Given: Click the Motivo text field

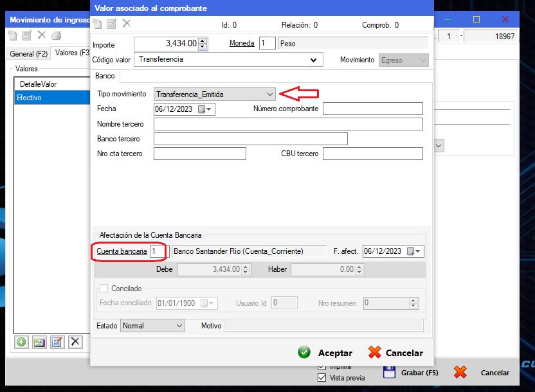Looking at the screenshot, I should coord(323,326).
